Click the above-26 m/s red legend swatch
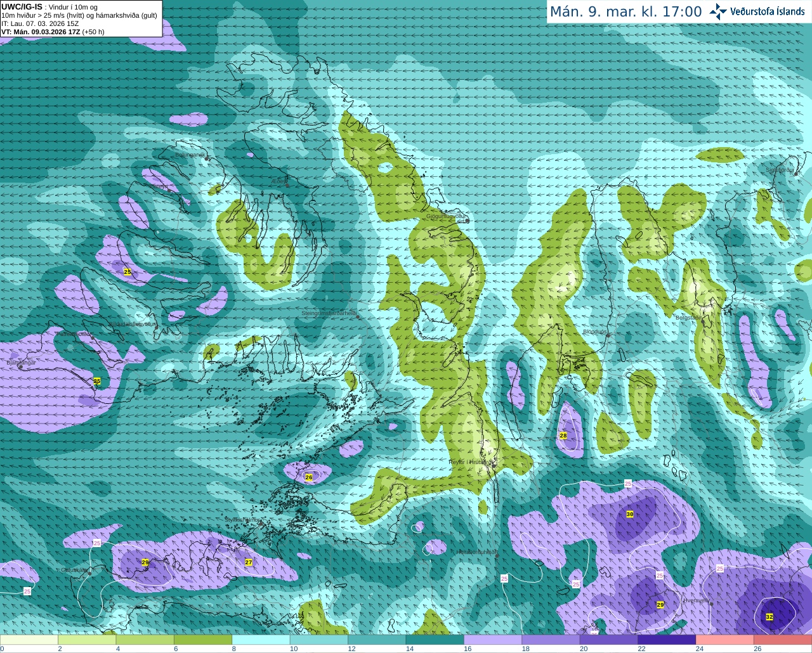Viewport: 812px width, 653px height. tap(783, 640)
